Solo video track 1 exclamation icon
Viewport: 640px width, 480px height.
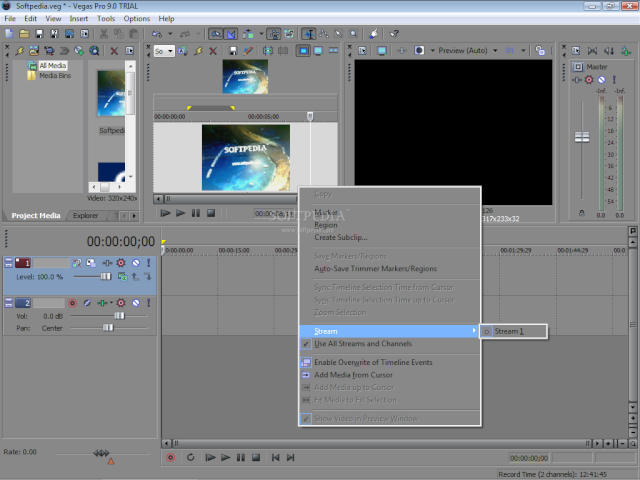pos(149,263)
